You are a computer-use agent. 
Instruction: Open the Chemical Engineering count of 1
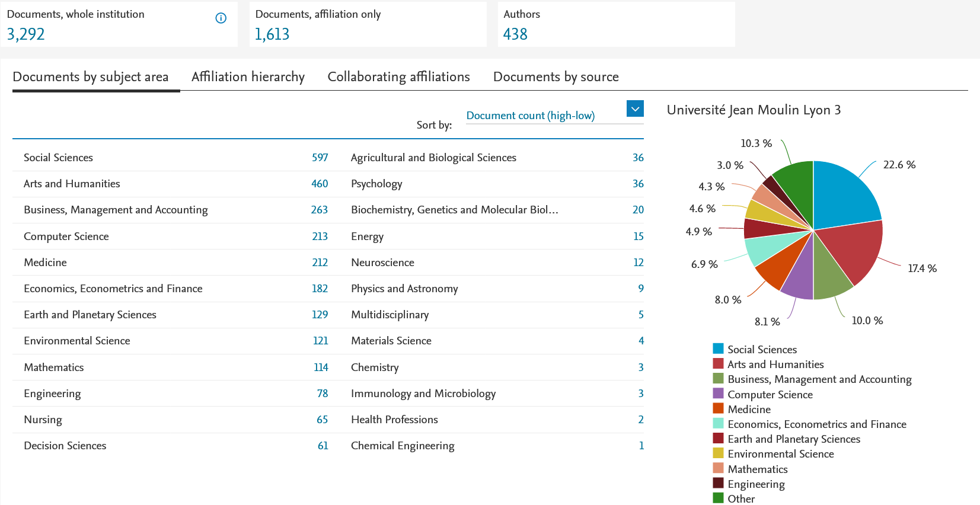(x=641, y=446)
